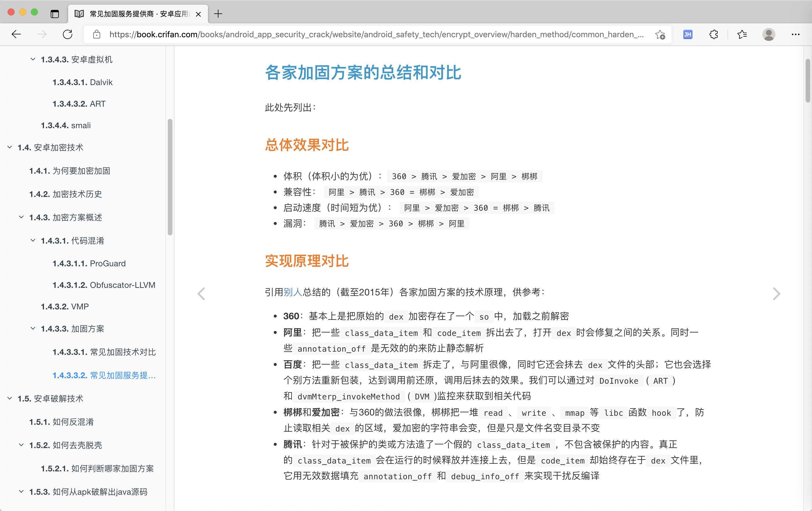
Task: Click the 体积 ranking code snippet
Action: [x=465, y=177]
